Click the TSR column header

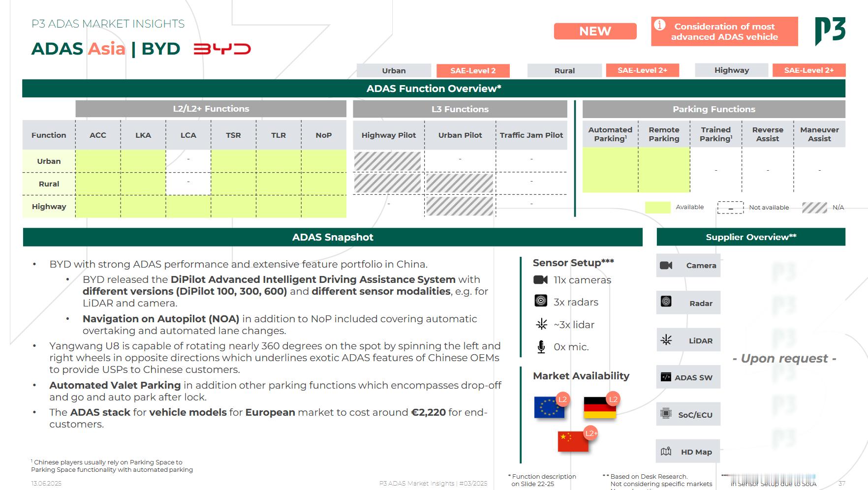click(x=233, y=135)
